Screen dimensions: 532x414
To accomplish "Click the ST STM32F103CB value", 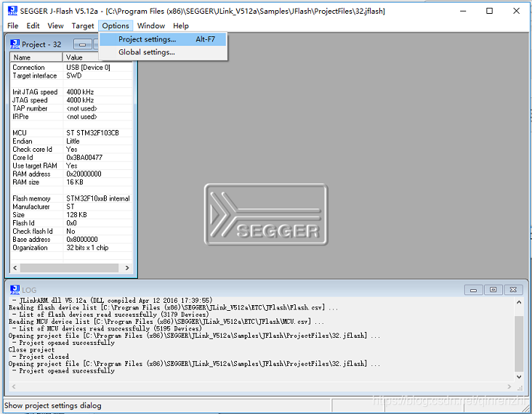I will click(92, 133).
